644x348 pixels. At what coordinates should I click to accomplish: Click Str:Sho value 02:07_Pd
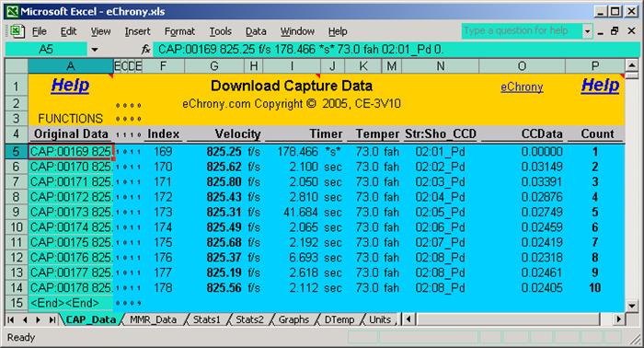tap(440, 242)
